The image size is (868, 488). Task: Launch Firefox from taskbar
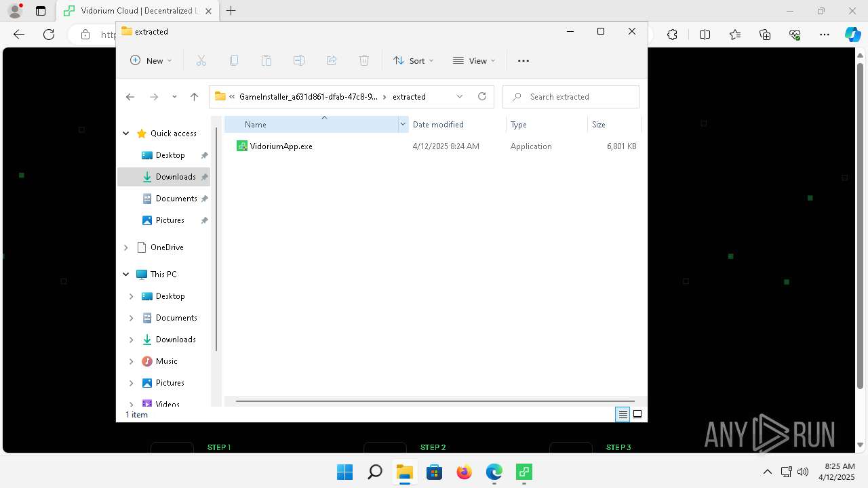(x=464, y=472)
